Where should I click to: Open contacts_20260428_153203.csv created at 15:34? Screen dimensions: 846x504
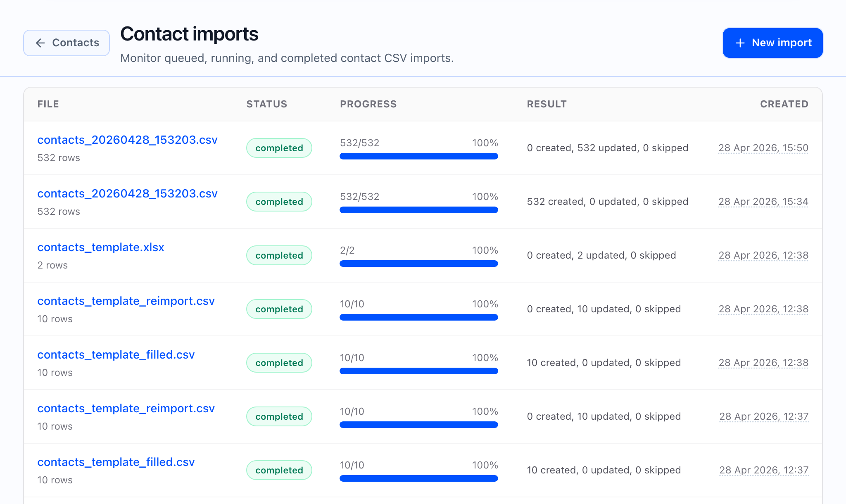point(127,194)
